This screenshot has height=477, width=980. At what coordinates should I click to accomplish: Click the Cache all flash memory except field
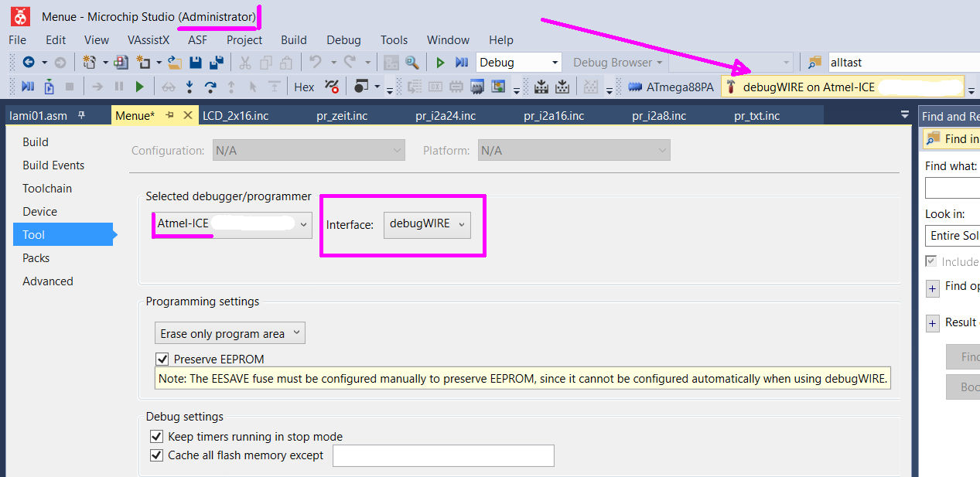tap(443, 455)
